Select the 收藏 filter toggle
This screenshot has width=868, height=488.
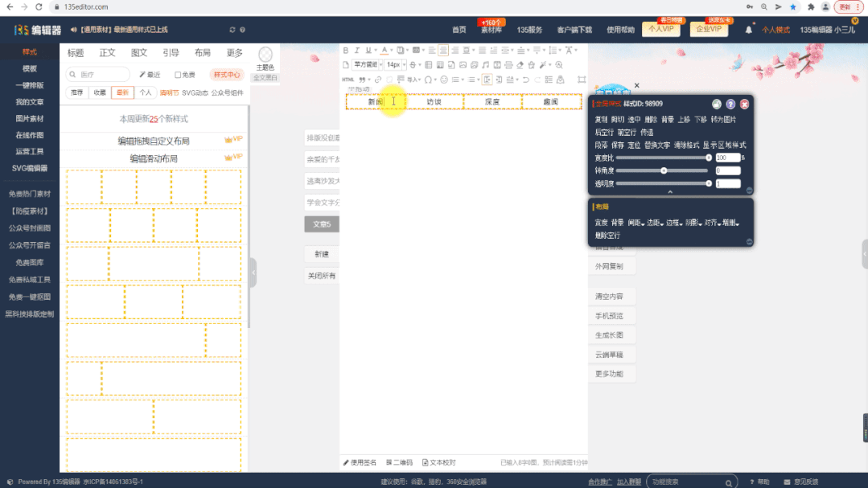point(100,92)
